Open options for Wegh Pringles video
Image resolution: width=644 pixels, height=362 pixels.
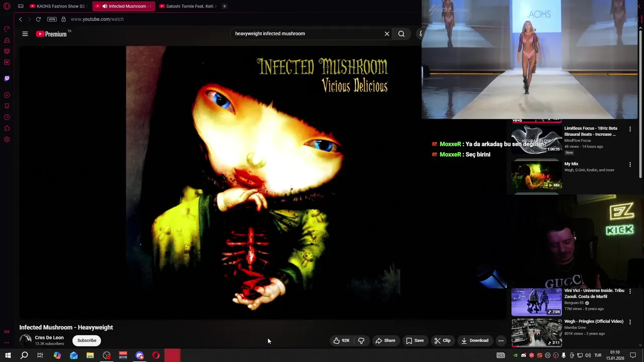pos(630,322)
